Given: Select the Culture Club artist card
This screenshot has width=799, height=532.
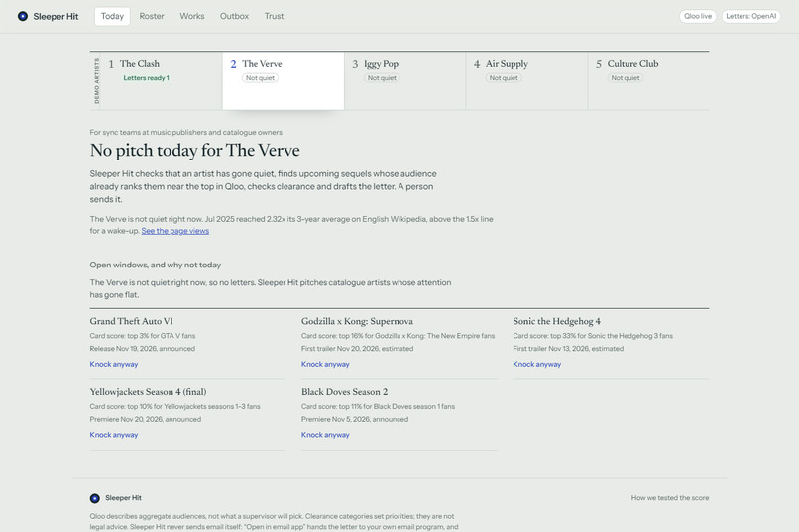Looking at the screenshot, I should coord(648,80).
